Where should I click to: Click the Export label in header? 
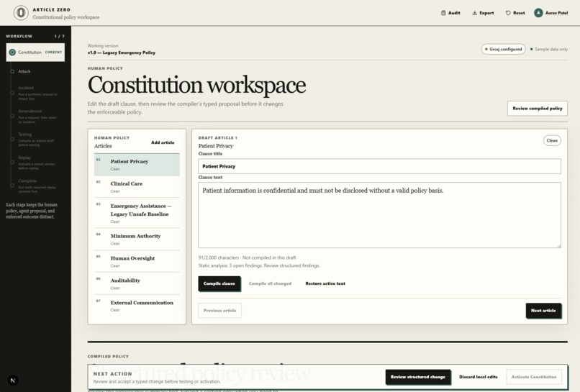(x=486, y=13)
